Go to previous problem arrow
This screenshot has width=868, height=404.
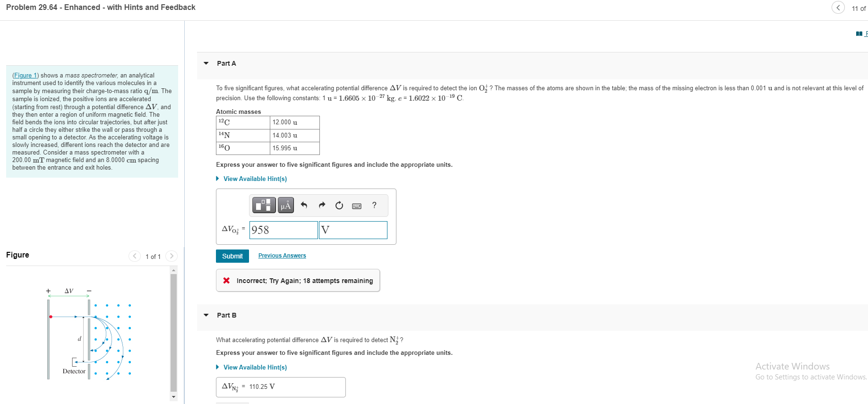pos(838,8)
